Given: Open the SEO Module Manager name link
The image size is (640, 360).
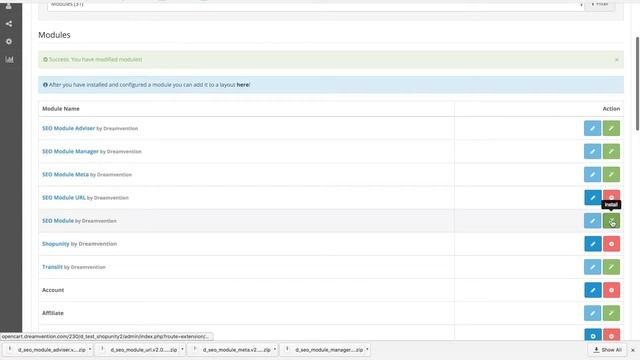Looking at the screenshot, I should click(70, 151).
